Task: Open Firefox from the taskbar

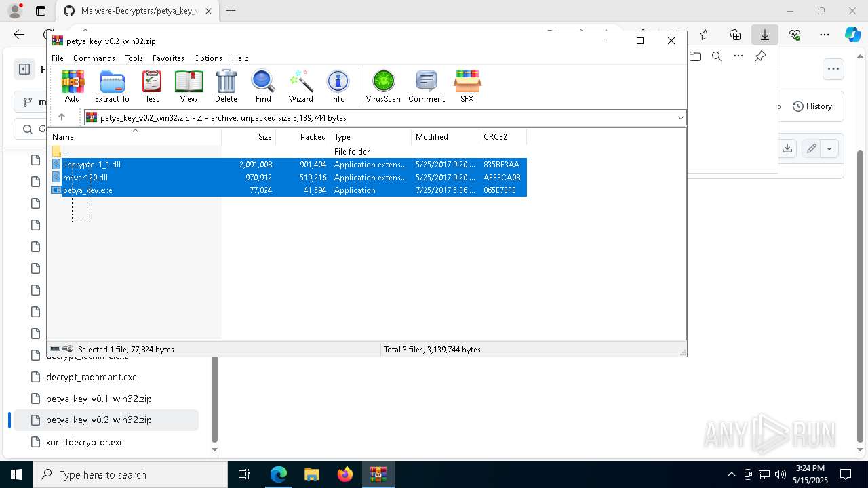Action: [344, 474]
